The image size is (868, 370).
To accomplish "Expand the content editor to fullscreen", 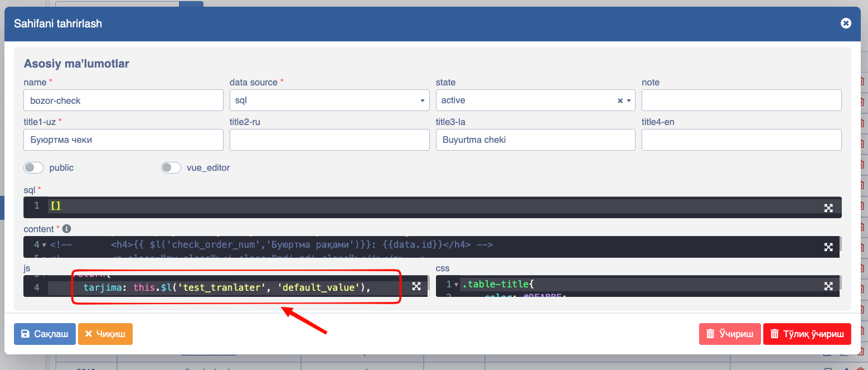I will (x=828, y=247).
